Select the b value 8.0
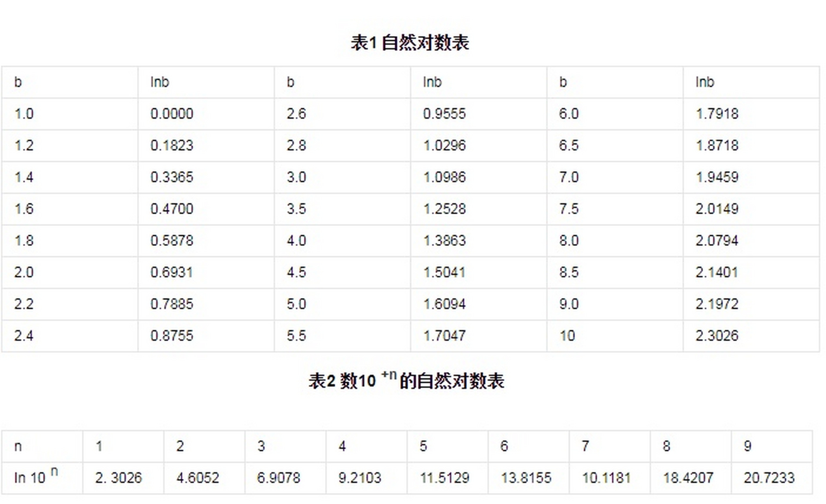Image resolution: width=826 pixels, height=504 pixels. [569, 241]
